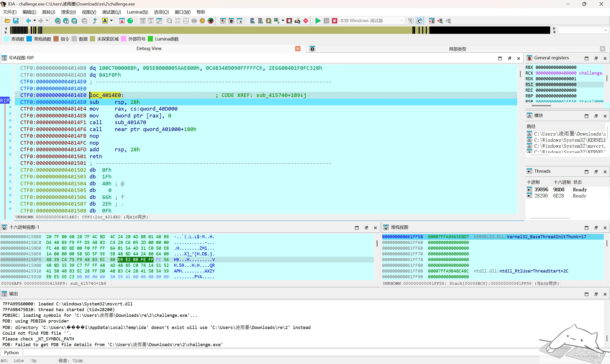
Task: Click the yellow A text style icon
Action: coord(105,21)
